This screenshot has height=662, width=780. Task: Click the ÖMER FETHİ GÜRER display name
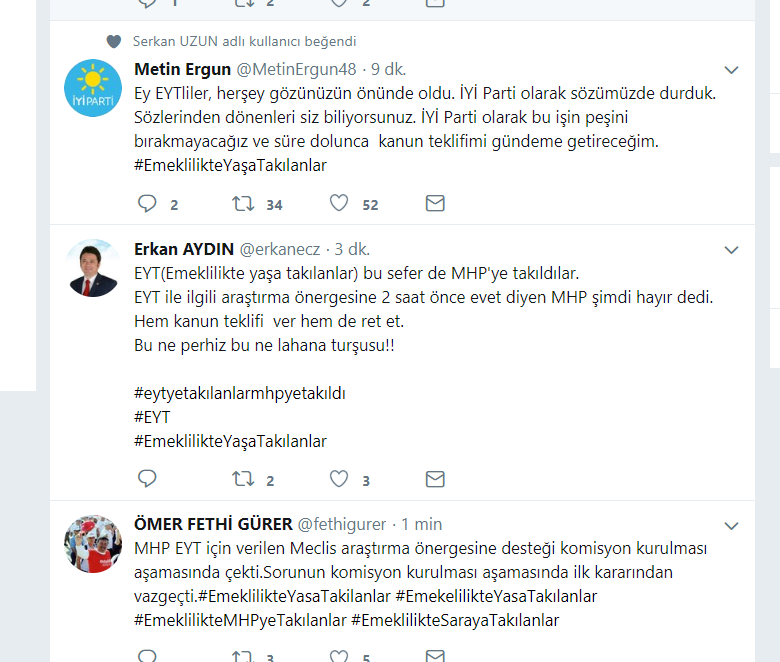pos(213,524)
